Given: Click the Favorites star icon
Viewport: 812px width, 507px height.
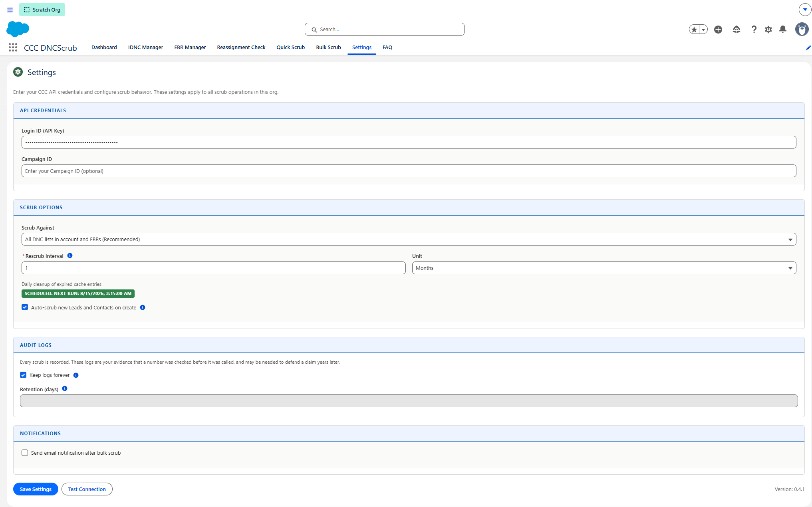Looking at the screenshot, I should pyautogui.click(x=694, y=30).
